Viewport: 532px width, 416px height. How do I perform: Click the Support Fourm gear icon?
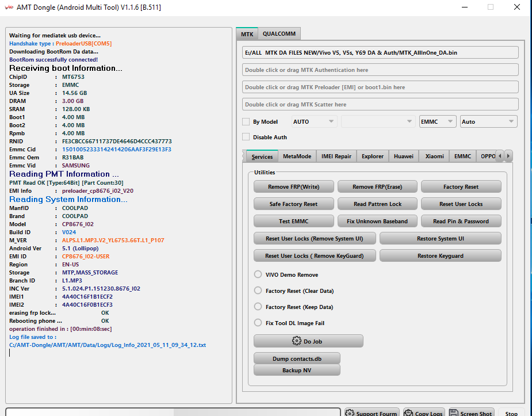click(350, 413)
